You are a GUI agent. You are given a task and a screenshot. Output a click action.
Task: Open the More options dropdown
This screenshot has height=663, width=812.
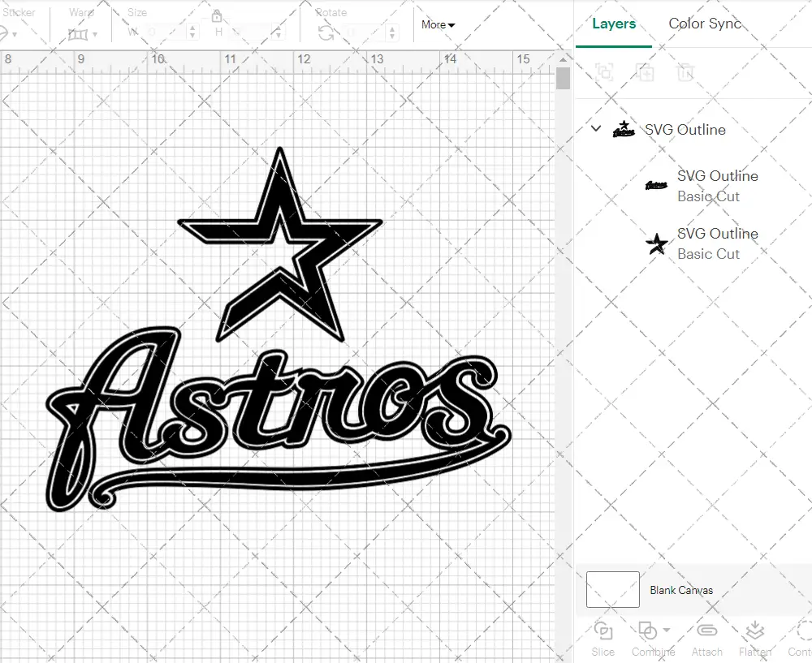(438, 25)
